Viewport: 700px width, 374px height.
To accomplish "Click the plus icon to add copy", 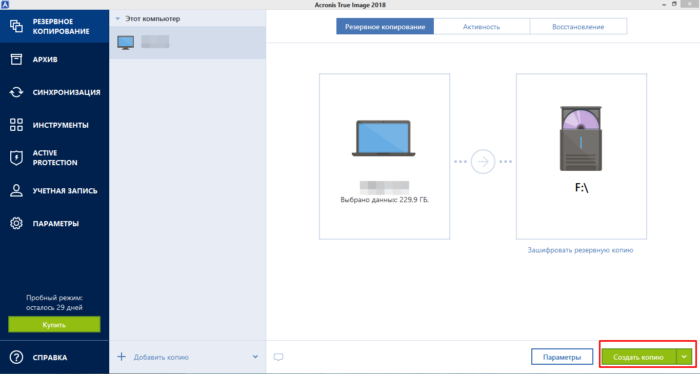I will click(121, 357).
